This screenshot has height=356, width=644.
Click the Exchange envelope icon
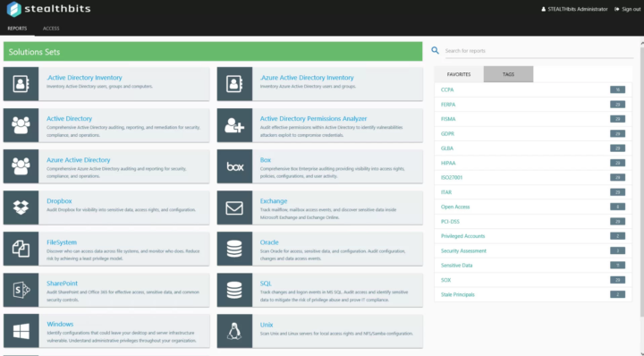234,208
